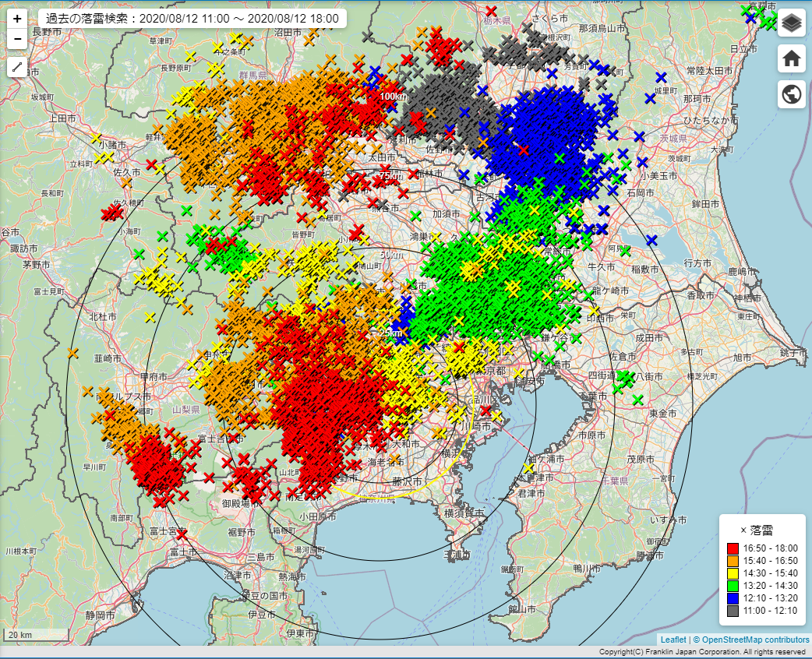The width and height of the screenshot is (812, 659).
Task: Zoom out with the minus button
Action: coord(17,38)
